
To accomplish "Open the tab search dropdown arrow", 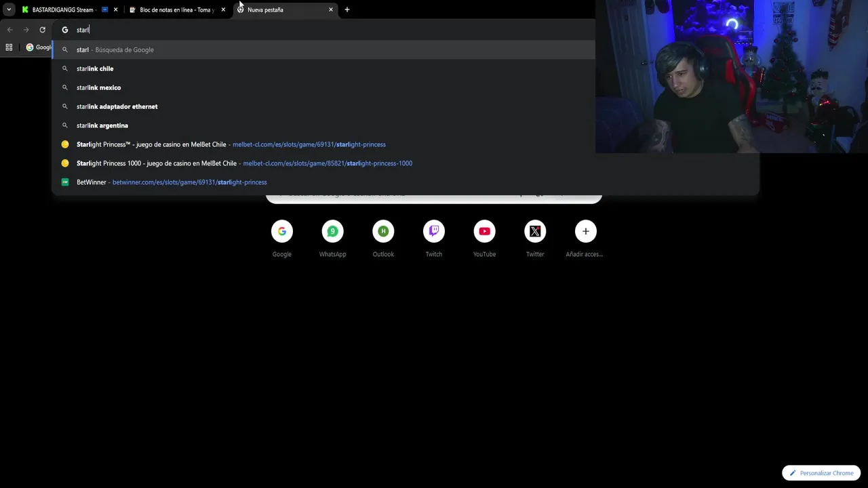I will point(9,9).
